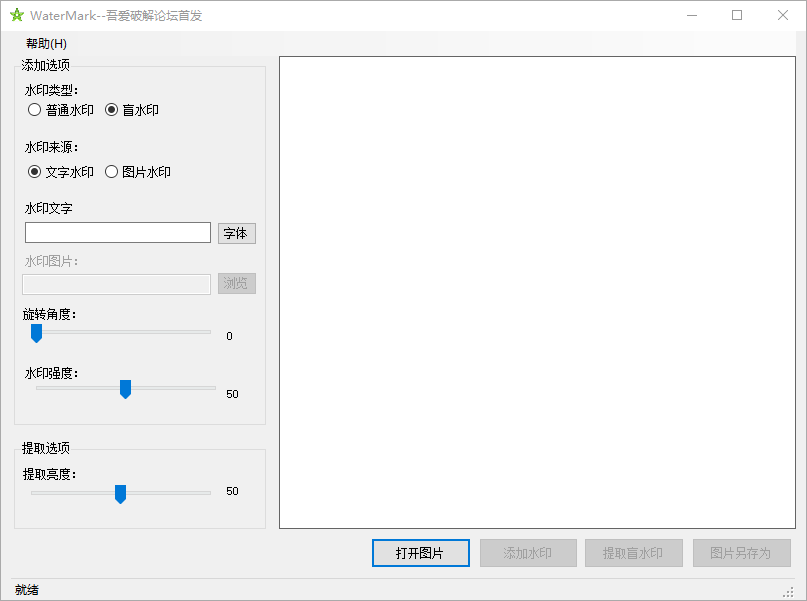Choose 图片水印 as the watermark source
807x601 pixels.
[x=112, y=172]
